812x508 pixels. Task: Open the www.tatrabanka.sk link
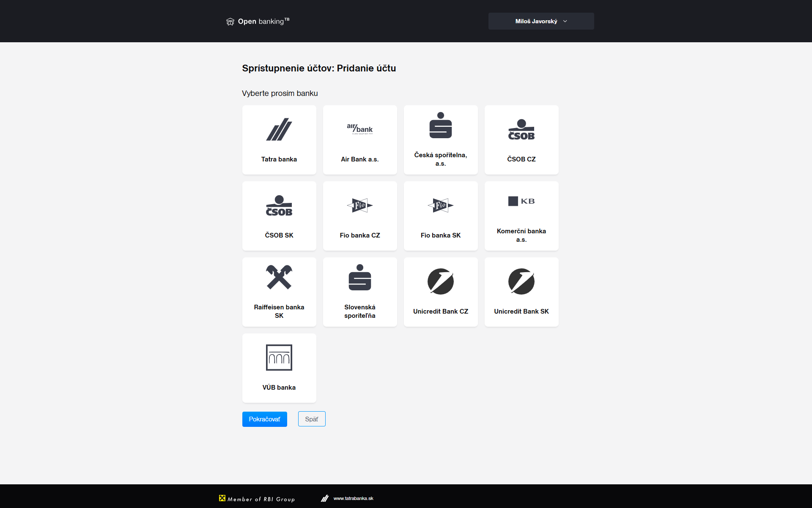click(354, 498)
